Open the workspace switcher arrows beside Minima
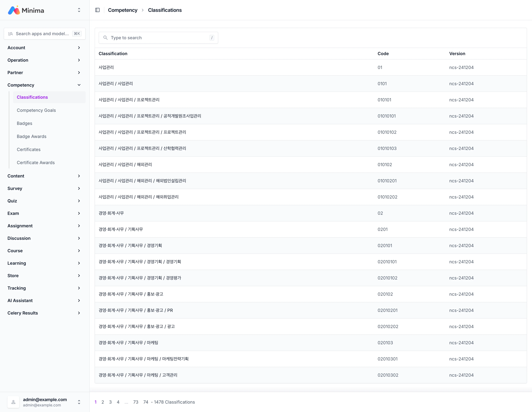Viewport: 532px width, 412px height. point(79,10)
